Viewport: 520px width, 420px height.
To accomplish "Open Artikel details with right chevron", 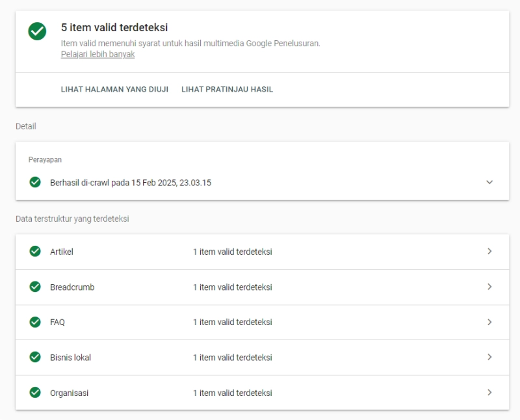I will [489, 252].
